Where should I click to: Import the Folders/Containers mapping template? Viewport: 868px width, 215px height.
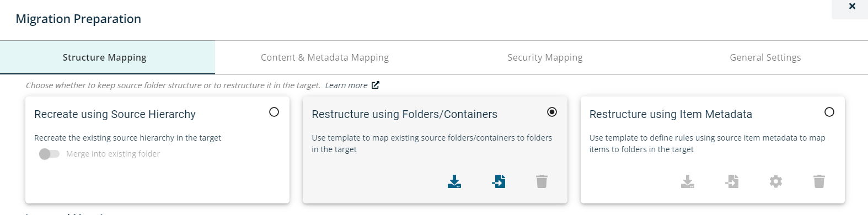[499, 181]
